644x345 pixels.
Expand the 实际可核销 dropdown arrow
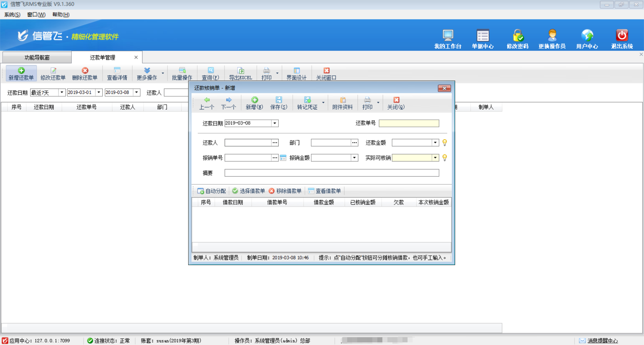[x=435, y=158]
